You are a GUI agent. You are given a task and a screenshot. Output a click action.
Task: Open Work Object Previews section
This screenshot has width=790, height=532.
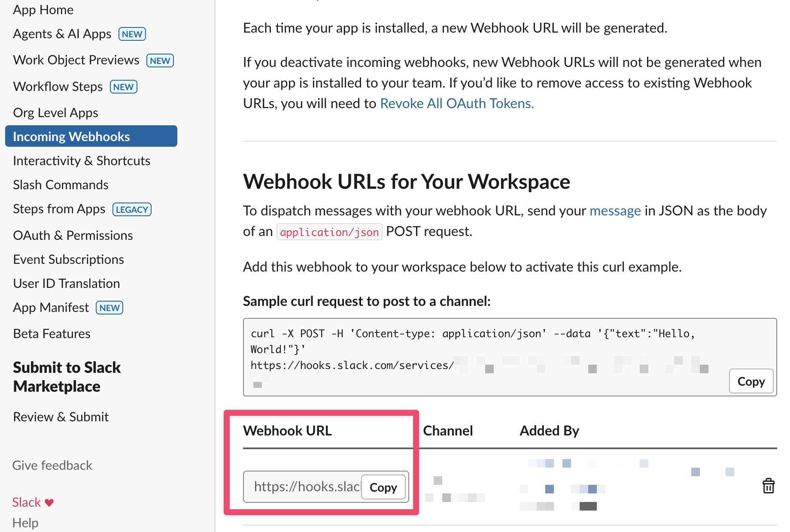(x=76, y=60)
